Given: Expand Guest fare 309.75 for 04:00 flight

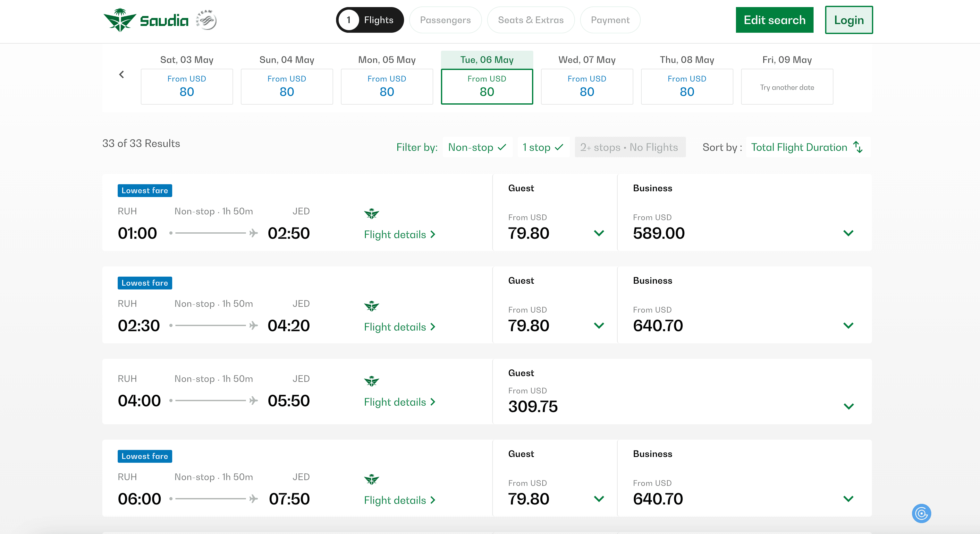Looking at the screenshot, I should (849, 406).
